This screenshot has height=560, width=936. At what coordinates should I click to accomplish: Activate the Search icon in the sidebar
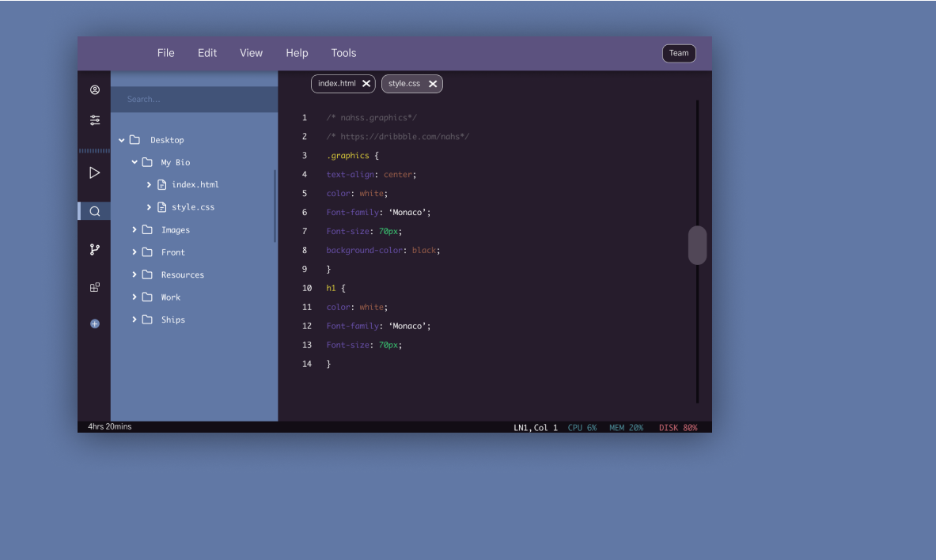click(x=94, y=210)
